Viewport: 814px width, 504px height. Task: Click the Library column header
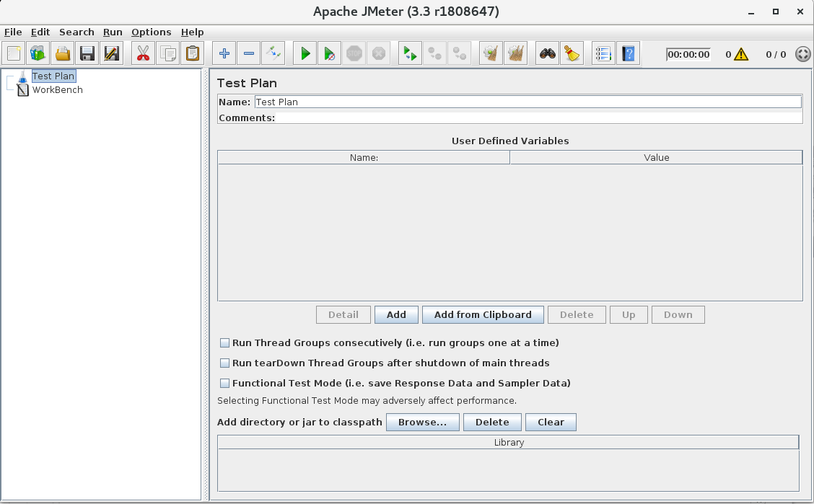pos(508,442)
